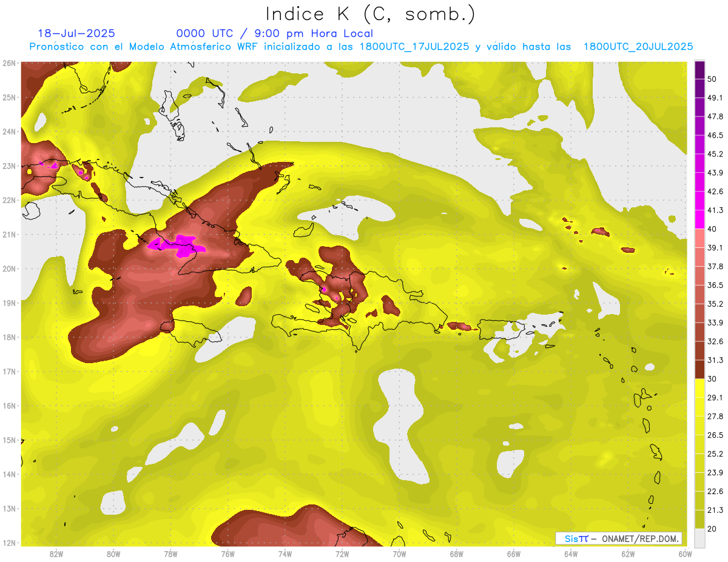Click the colorbar value '33.9'
The height and width of the screenshot is (562, 728).
pyautogui.click(x=715, y=323)
